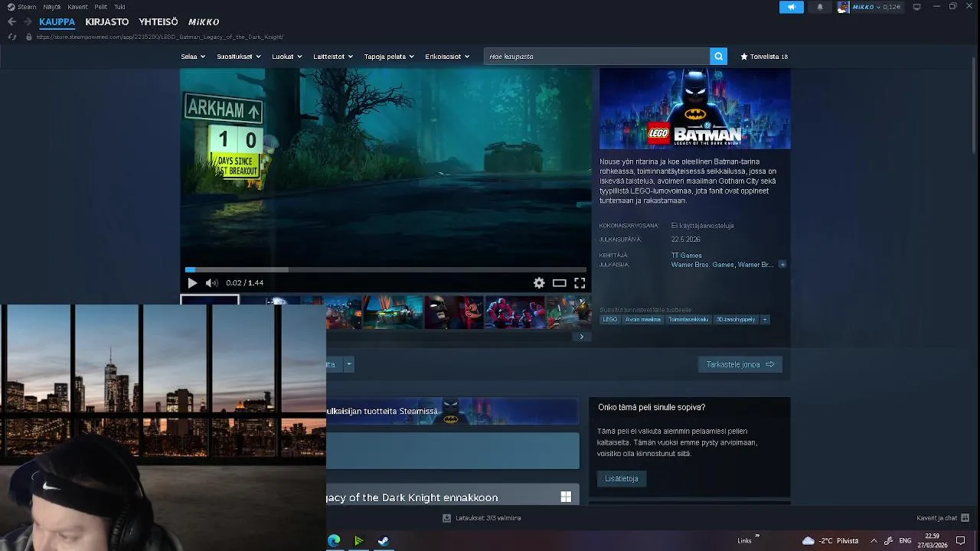Viewport: 980px width, 551px height.
Task: Open weather widget -2°C Pilvistä
Action: [x=831, y=540]
